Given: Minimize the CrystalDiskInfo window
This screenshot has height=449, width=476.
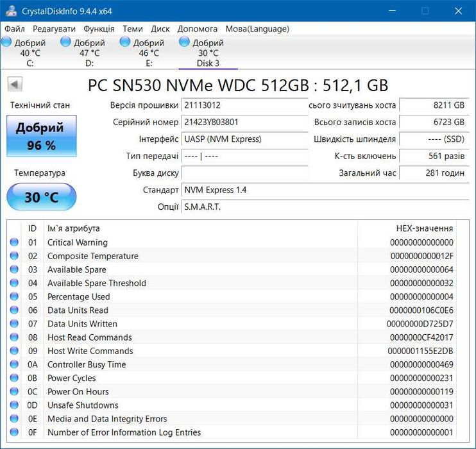Looking at the screenshot, I should tap(392, 11).
